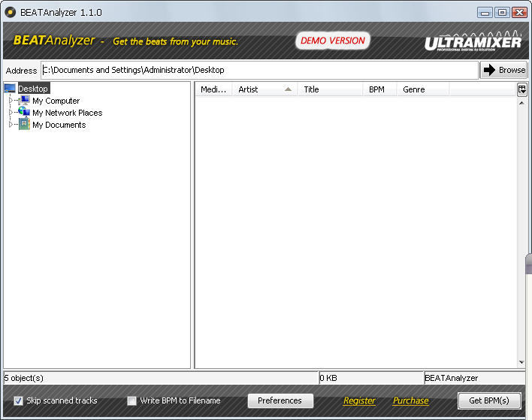Click the track list scroll down arrow
The width and height of the screenshot is (532, 420).
coord(521,362)
